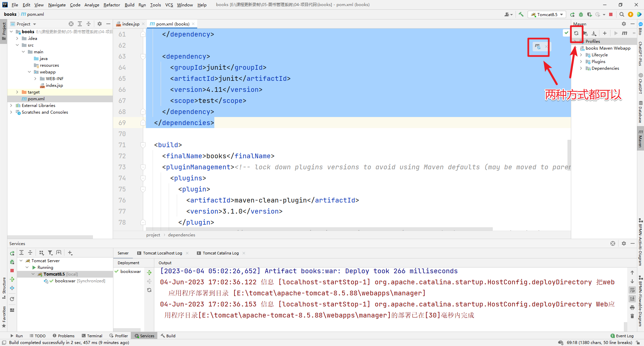Add service with the plus icon
The width and height of the screenshot is (644, 346).
(x=70, y=253)
